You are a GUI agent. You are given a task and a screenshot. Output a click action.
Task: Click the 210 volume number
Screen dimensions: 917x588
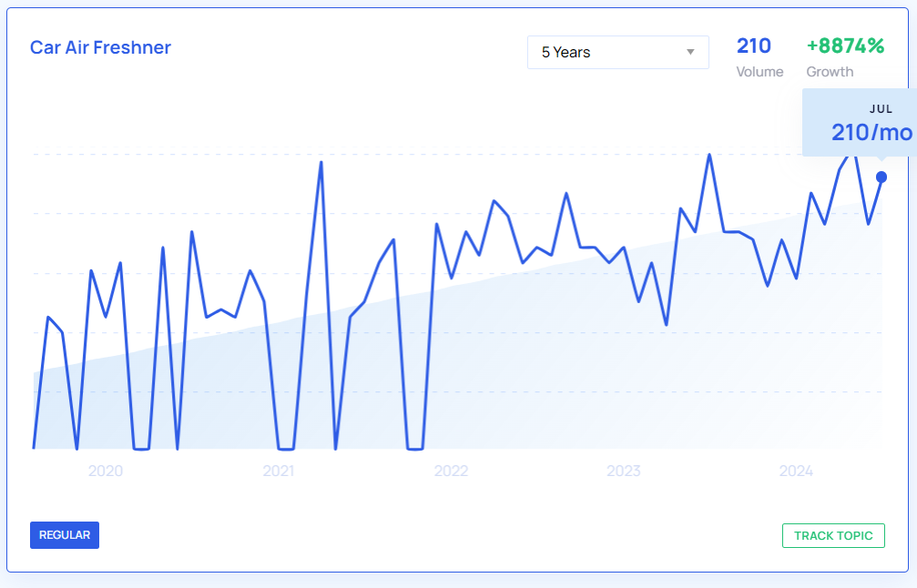(754, 46)
